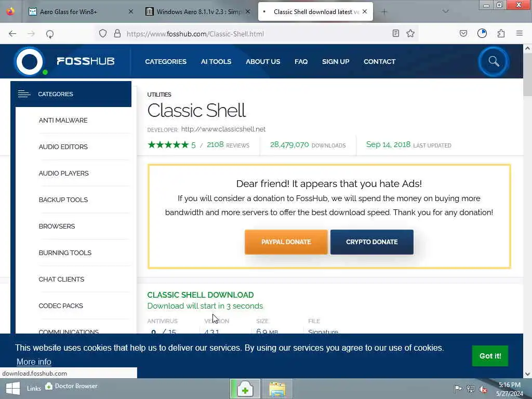The width and height of the screenshot is (532, 399).
Task: Click the Links toolbar on the taskbar
Action: [x=34, y=388]
